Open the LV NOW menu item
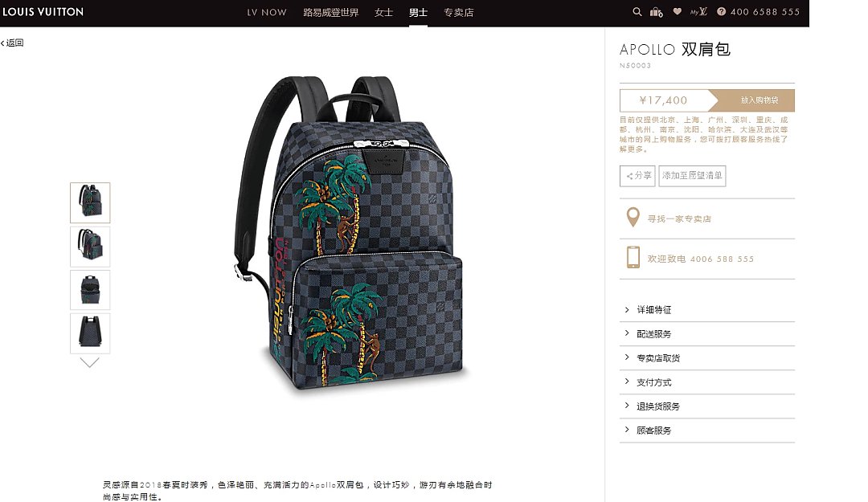The height and width of the screenshot is (502, 868). 267,12
